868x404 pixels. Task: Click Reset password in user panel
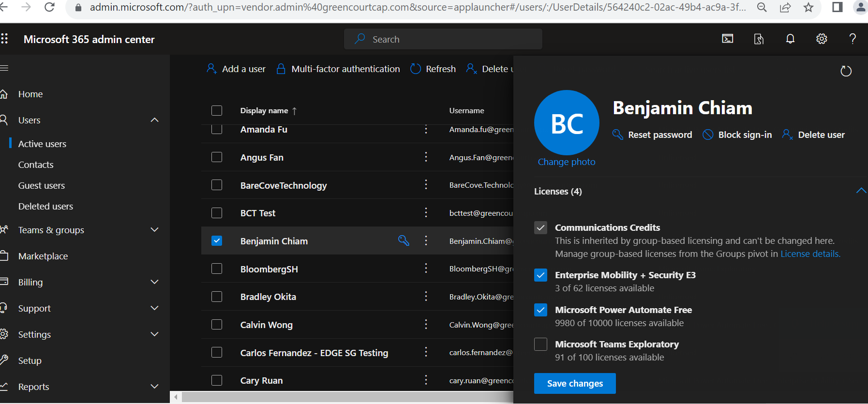coord(652,135)
